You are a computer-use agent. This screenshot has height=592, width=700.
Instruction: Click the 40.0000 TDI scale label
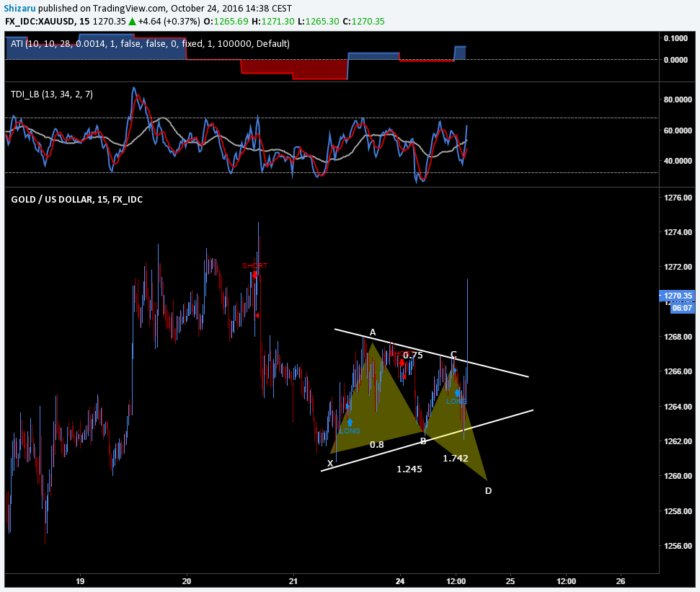coord(678,161)
